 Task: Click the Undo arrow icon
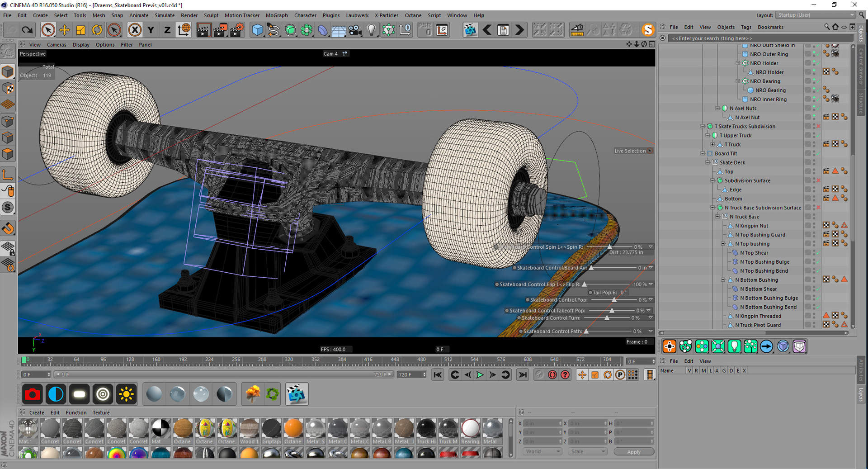click(11, 30)
